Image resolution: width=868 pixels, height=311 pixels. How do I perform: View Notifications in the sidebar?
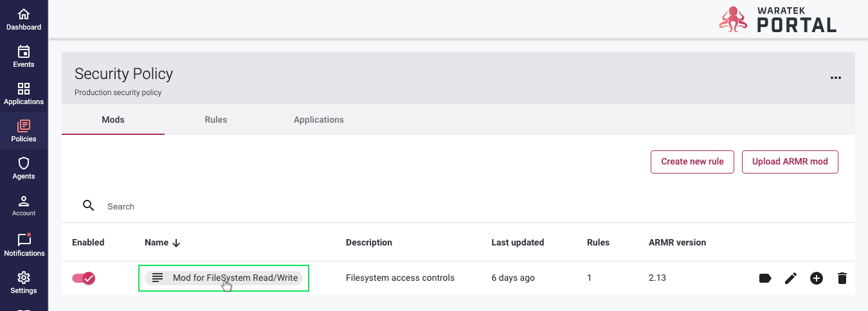(x=24, y=244)
